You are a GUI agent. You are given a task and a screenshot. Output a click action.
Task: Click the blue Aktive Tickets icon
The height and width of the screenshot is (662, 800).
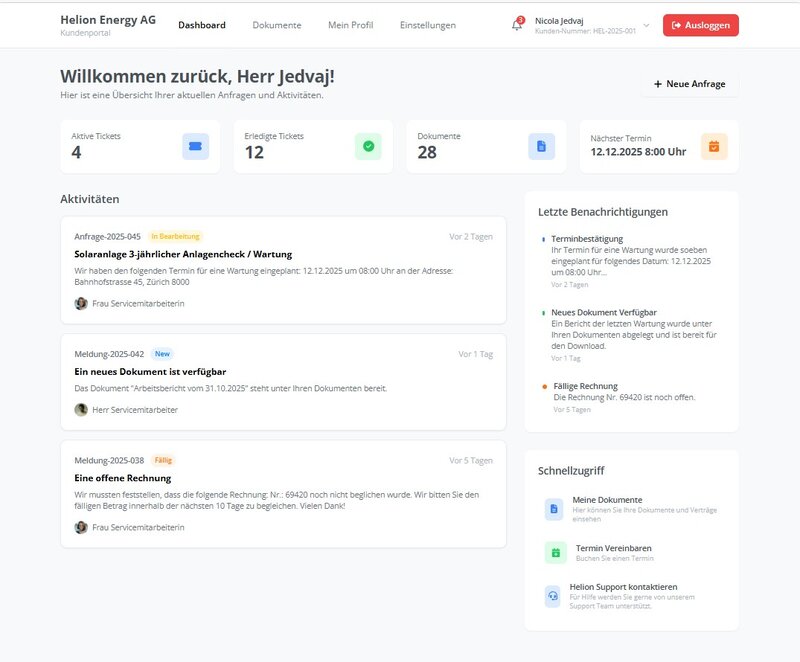pos(196,147)
